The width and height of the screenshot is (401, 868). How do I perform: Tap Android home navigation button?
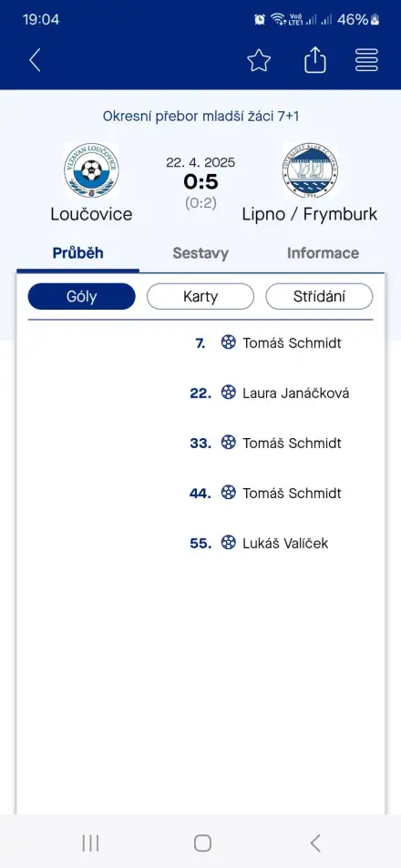202,843
